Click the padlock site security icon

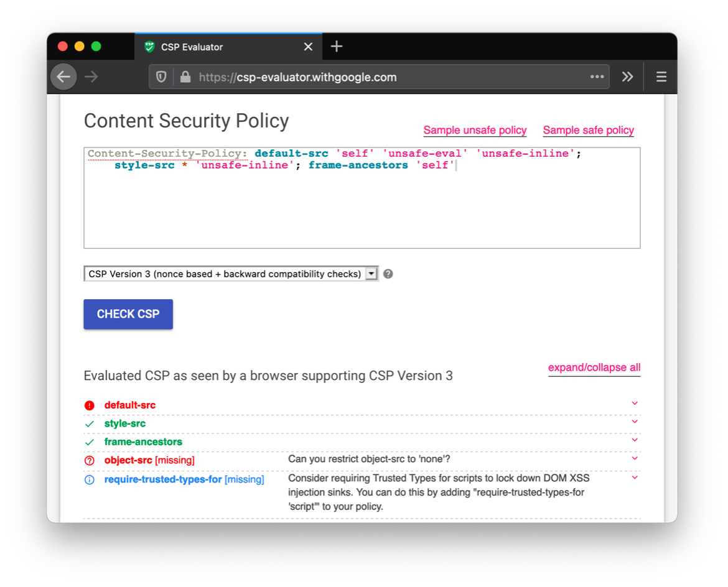(185, 77)
